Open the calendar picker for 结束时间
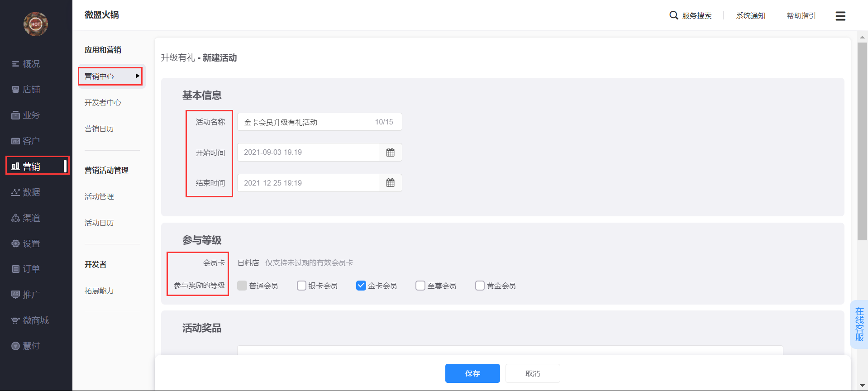 tap(391, 183)
